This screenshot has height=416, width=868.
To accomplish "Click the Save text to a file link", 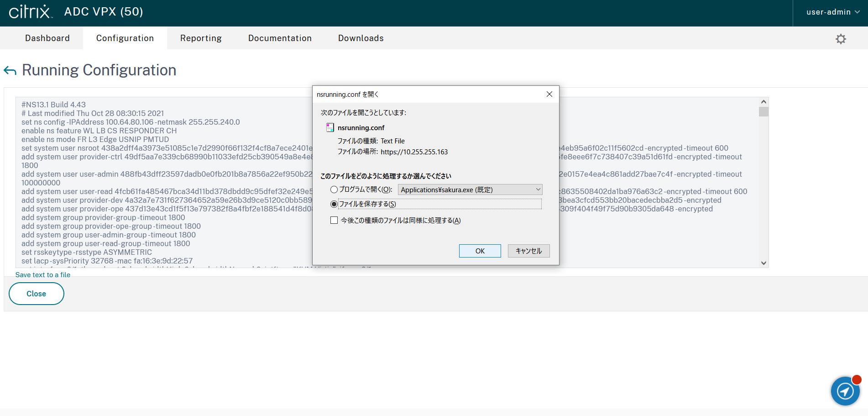I will (x=43, y=275).
